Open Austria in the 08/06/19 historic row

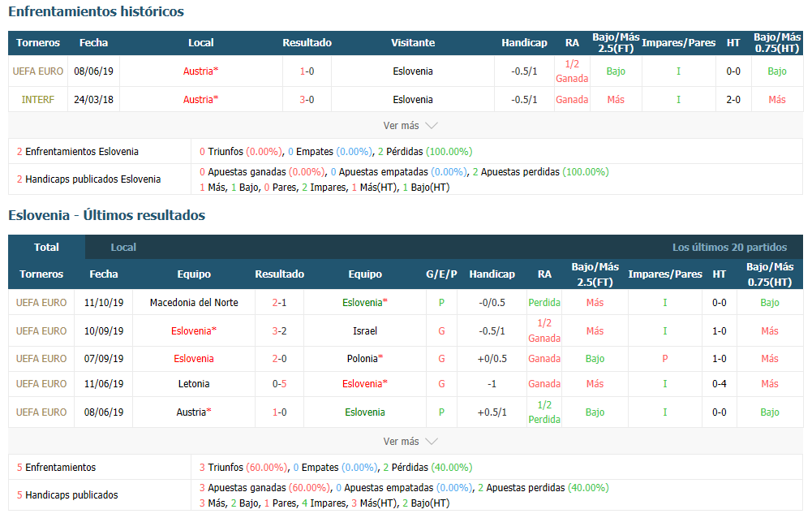pos(201,71)
